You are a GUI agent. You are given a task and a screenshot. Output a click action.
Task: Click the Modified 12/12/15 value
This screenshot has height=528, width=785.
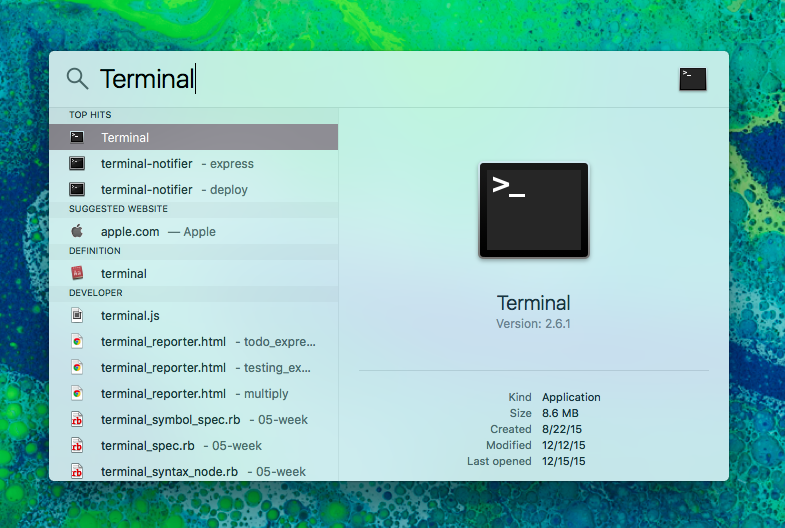coord(564,445)
